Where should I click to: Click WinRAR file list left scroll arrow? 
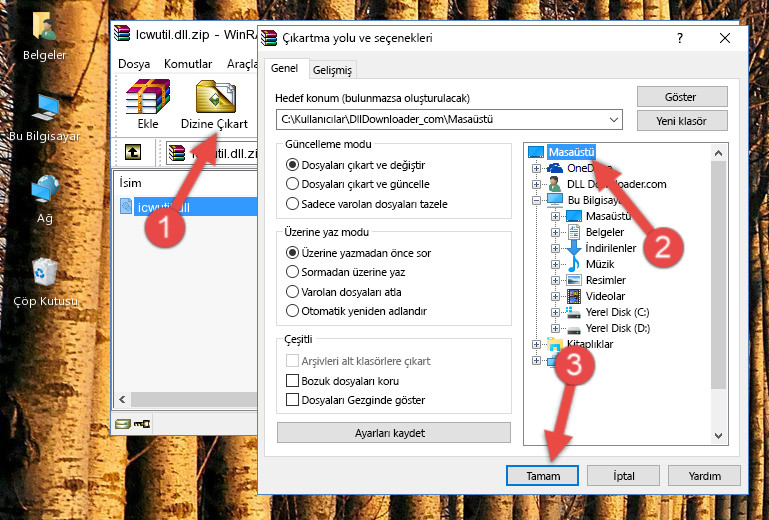[x=123, y=399]
